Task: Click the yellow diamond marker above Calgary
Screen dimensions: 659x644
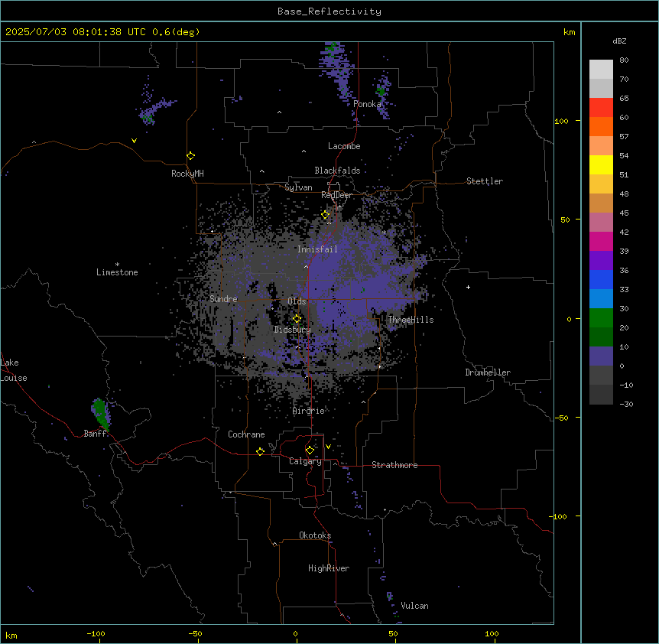Action: pyautogui.click(x=310, y=450)
